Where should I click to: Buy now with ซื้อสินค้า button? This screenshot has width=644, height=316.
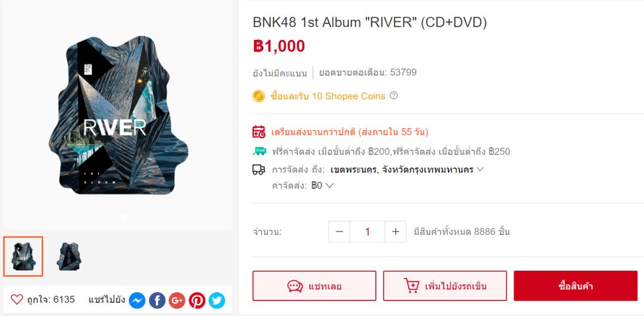coord(575,286)
